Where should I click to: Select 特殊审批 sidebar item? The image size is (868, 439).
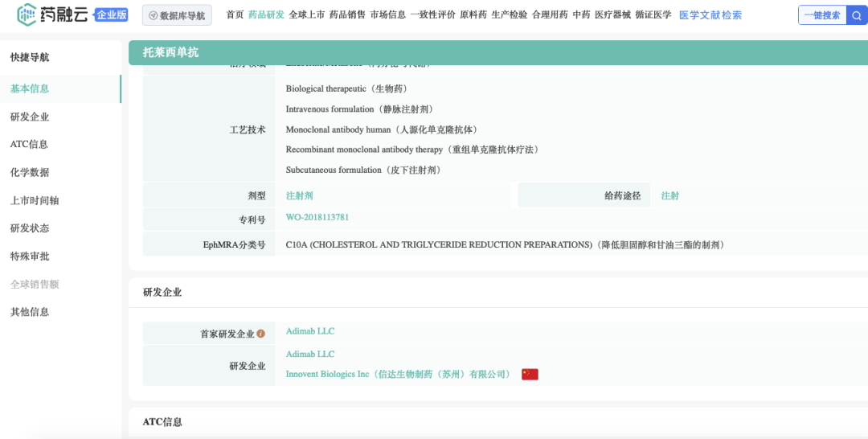(30, 256)
